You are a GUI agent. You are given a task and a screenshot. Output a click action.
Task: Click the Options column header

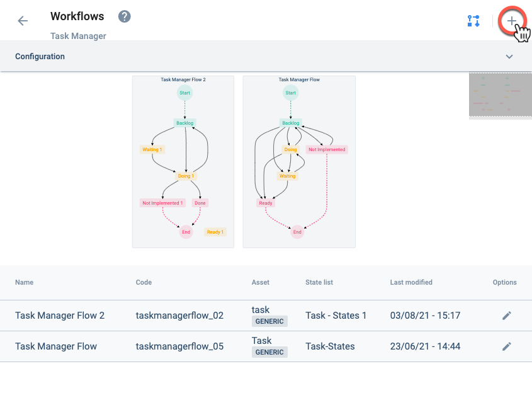click(x=504, y=282)
